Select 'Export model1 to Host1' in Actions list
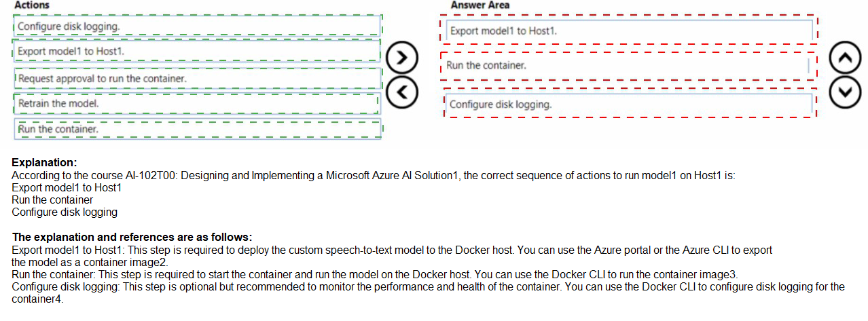Image resolution: width=868 pixels, height=321 pixels. click(x=197, y=51)
